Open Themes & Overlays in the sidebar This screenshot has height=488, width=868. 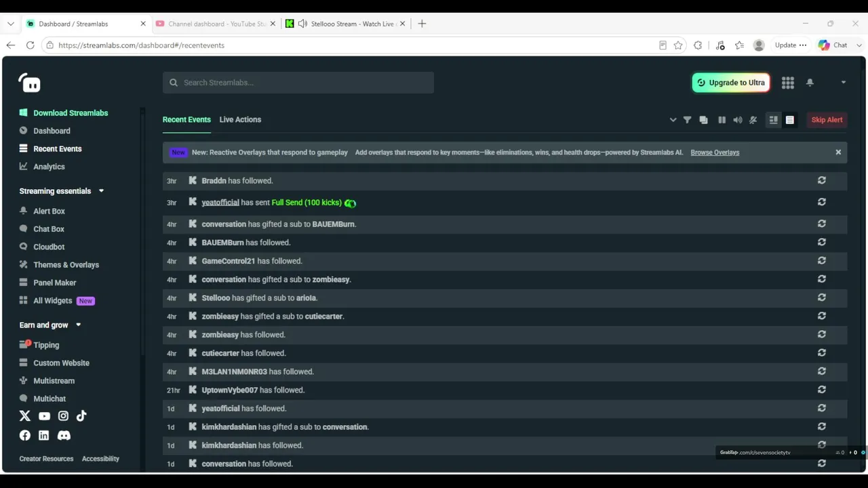tap(66, 265)
